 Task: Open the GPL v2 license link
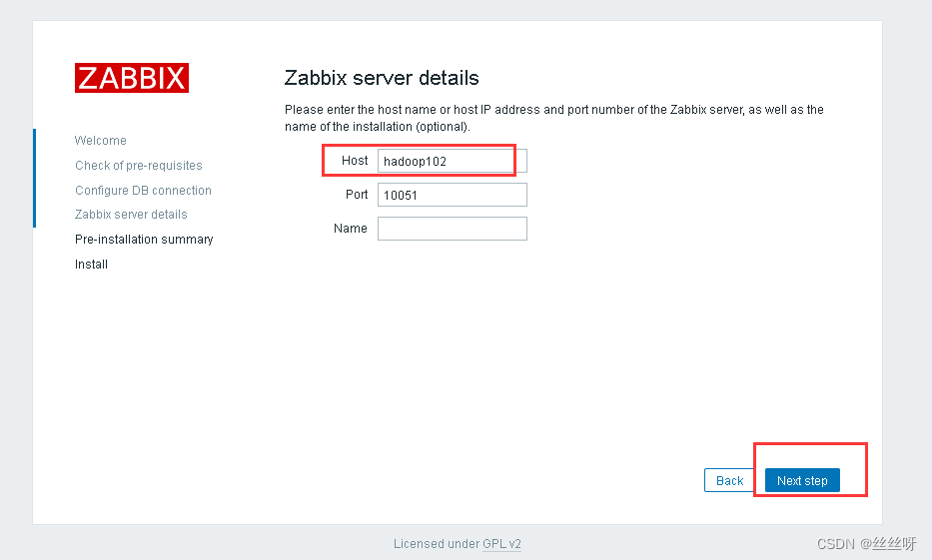501,544
